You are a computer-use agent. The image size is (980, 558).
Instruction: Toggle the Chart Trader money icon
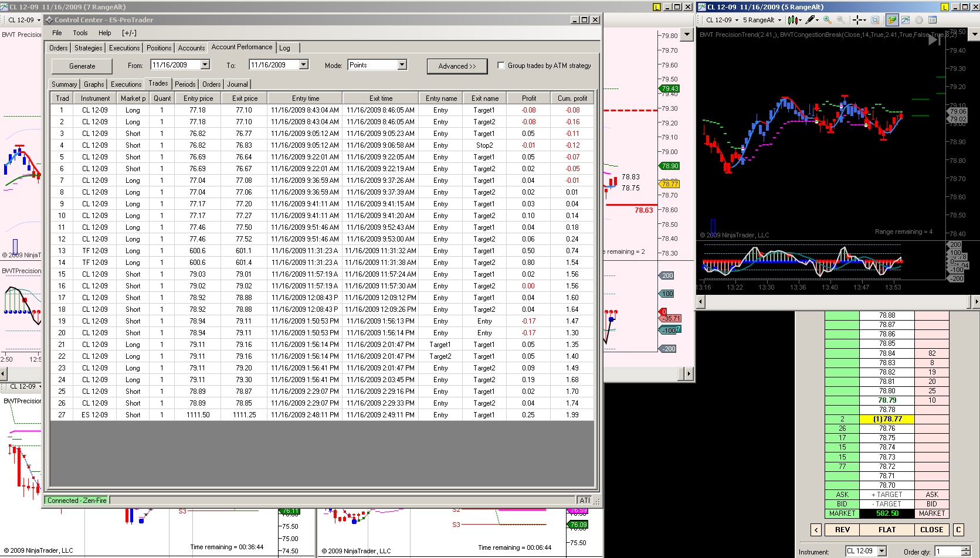pos(892,20)
